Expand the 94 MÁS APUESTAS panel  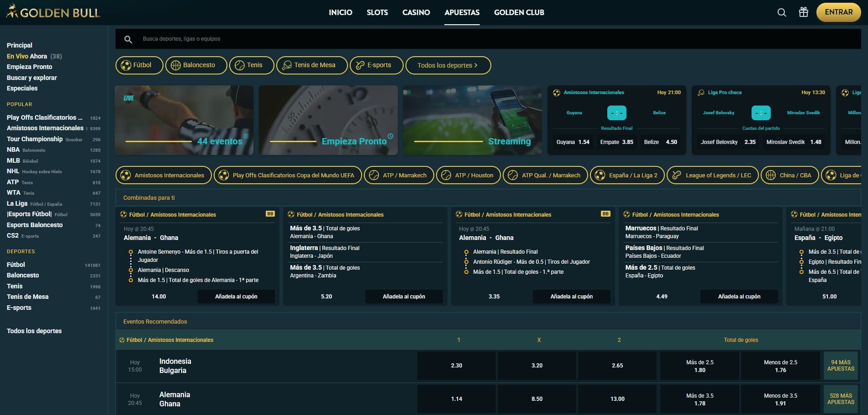pos(840,365)
